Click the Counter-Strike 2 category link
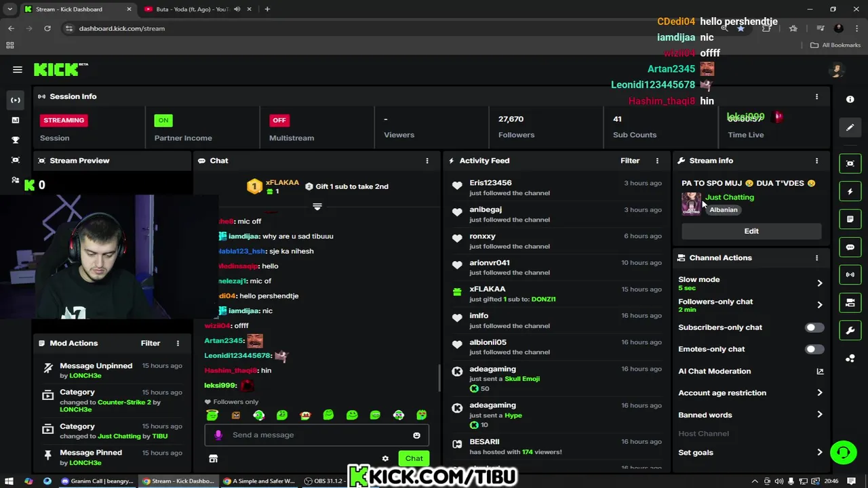The width and height of the screenshot is (868, 488). (125, 403)
